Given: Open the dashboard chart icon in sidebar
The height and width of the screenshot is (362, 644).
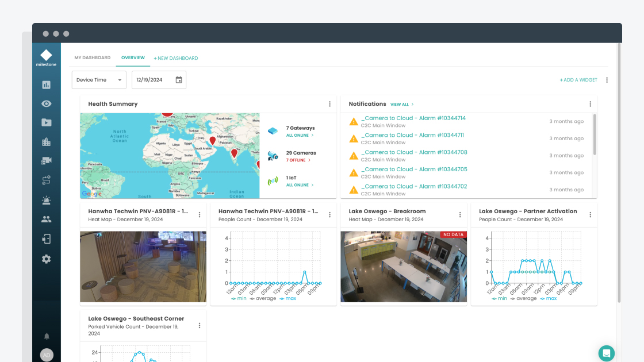Looking at the screenshot, I should (x=47, y=85).
